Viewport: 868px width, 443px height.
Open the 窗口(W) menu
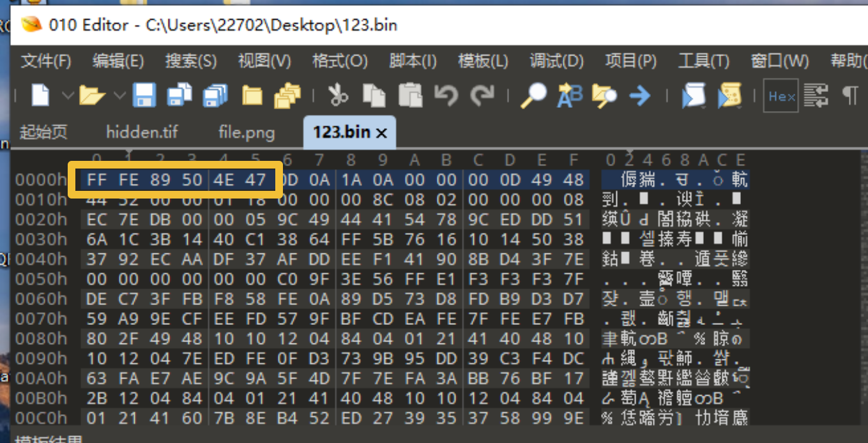[780, 61]
